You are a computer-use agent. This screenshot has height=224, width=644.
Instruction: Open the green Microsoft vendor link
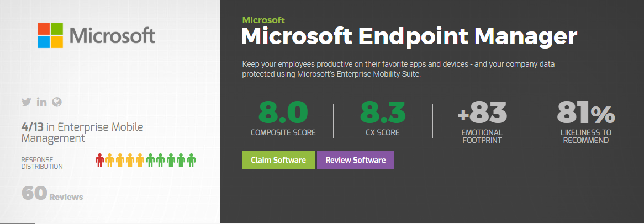pos(263,20)
